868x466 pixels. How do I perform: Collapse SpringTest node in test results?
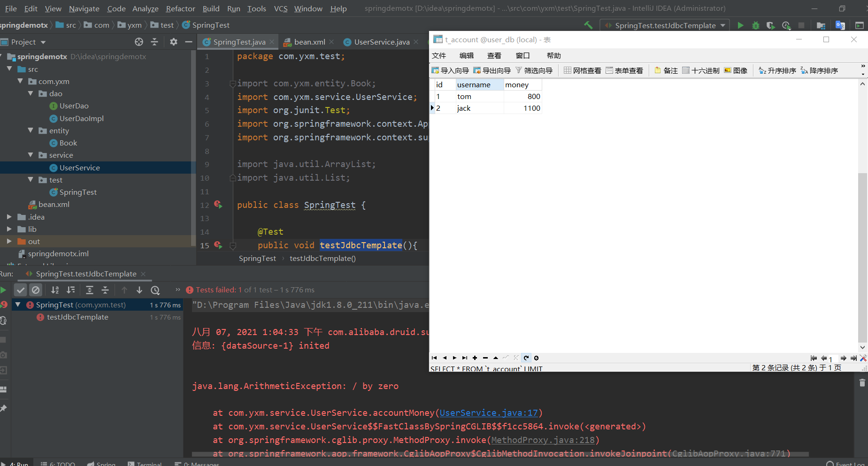(18, 305)
